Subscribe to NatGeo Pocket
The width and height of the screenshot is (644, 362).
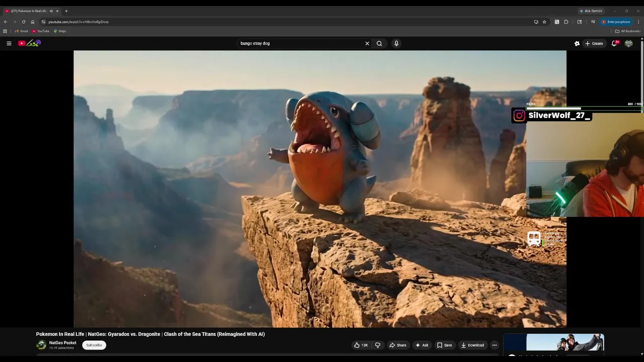click(94, 345)
